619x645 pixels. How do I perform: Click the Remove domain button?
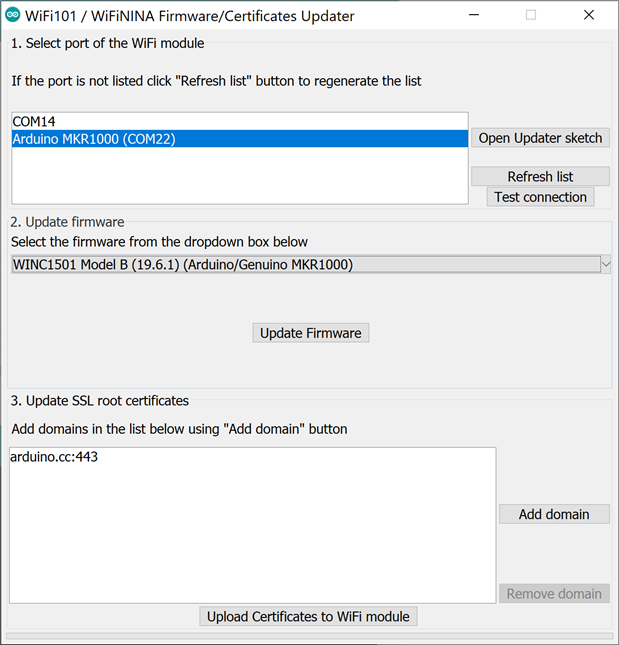(554, 593)
